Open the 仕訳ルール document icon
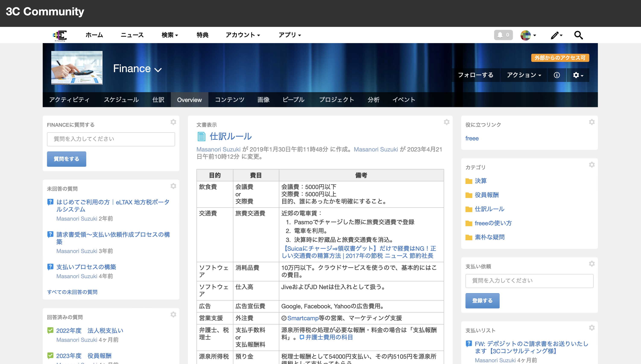The image size is (641, 364). coord(201,137)
